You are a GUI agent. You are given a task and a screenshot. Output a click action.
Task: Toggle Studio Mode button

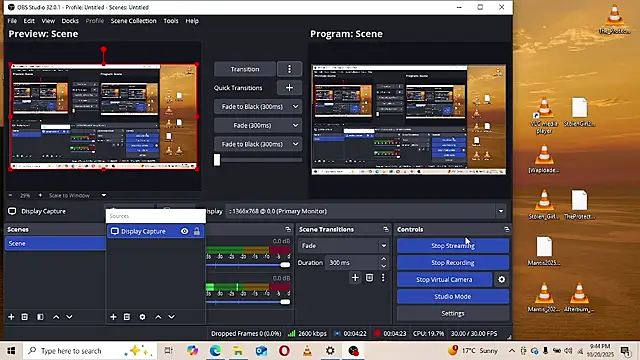[453, 296]
